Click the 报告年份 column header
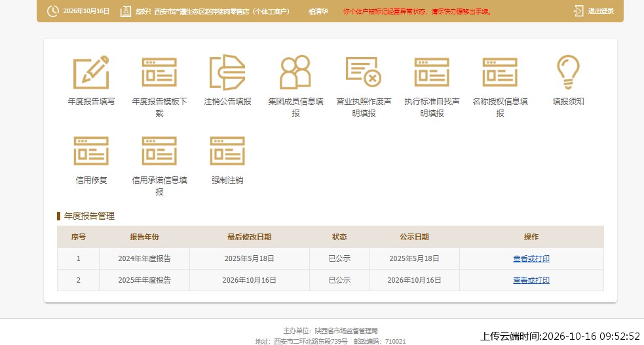Image resolution: width=644 pixels, height=345 pixels. tap(144, 237)
